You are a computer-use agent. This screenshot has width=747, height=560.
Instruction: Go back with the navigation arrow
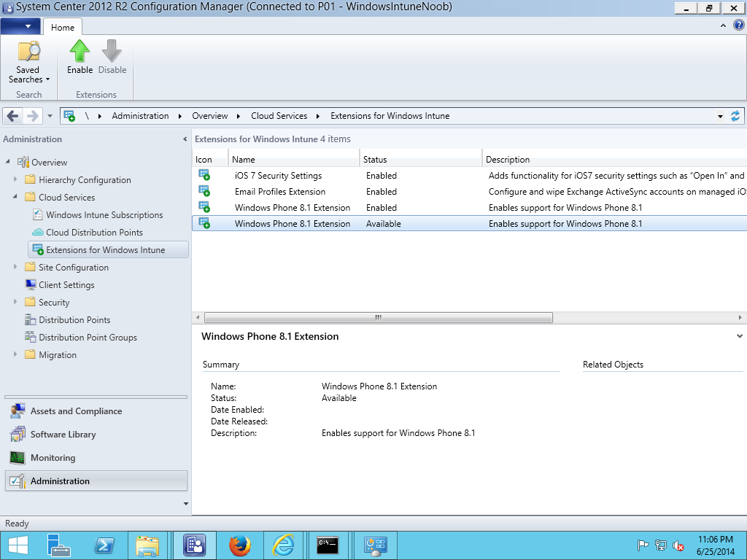tap(13, 116)
